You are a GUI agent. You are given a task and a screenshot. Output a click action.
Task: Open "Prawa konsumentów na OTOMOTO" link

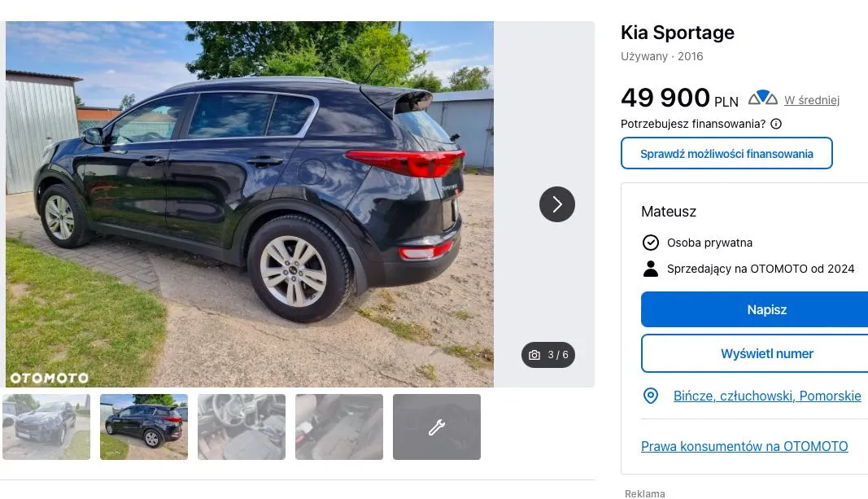pos(744,446)
